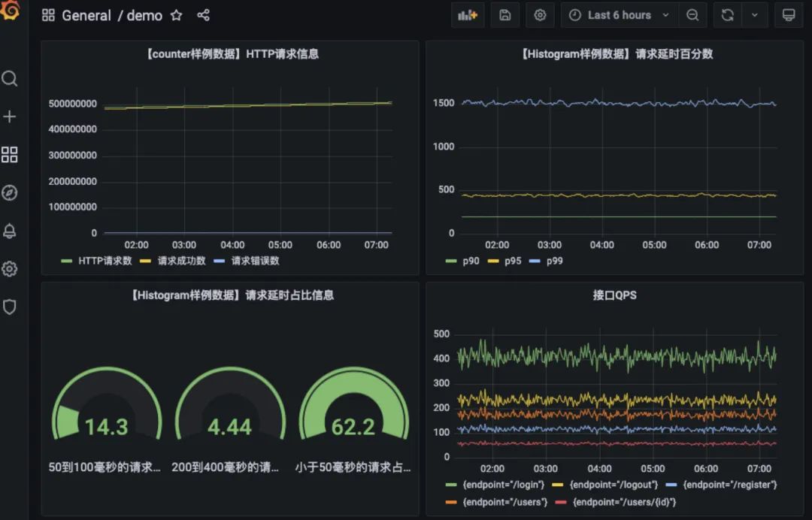Image resolution: width=812 pixels, height=520 pixels.
Task: Click the demo dashboard title
Action: pos(144,16)
